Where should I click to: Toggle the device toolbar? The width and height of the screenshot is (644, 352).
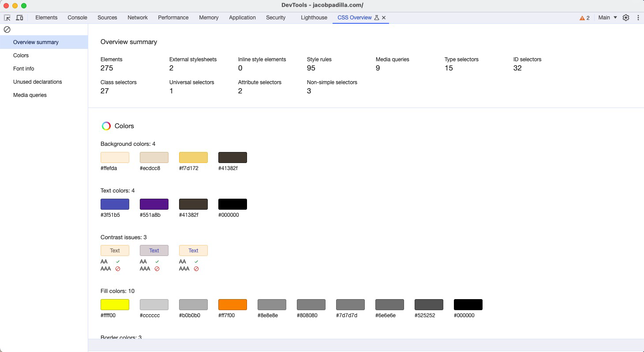(19, 18)
